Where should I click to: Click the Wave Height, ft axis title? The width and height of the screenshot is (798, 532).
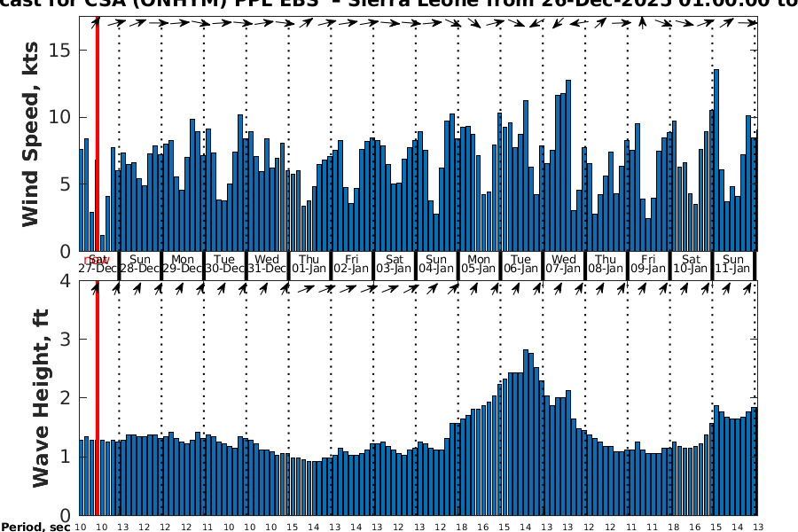[x=40, y=396]
